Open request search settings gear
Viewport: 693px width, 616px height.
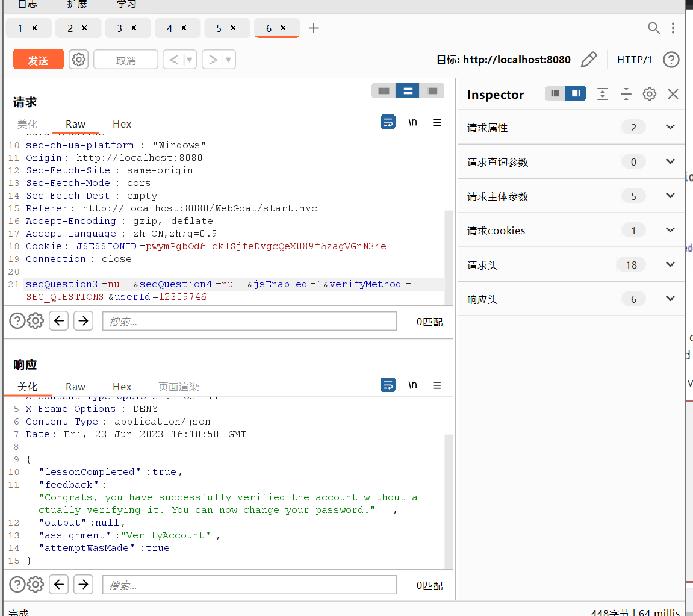click(x=36, y=320)
